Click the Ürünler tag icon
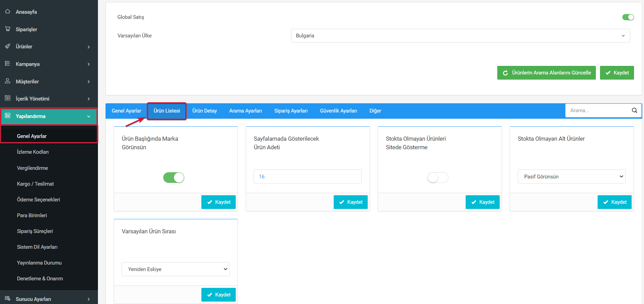The height and width of the screenshot is (304, 644). pyautogui.click(x=8, y=46)
